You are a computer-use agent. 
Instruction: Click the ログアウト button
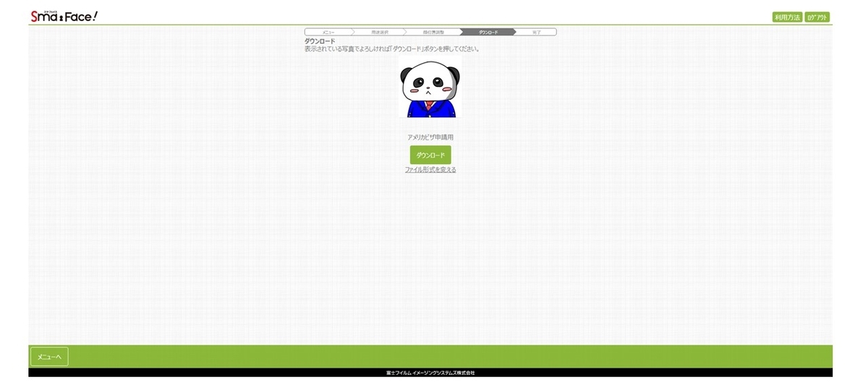817,17
